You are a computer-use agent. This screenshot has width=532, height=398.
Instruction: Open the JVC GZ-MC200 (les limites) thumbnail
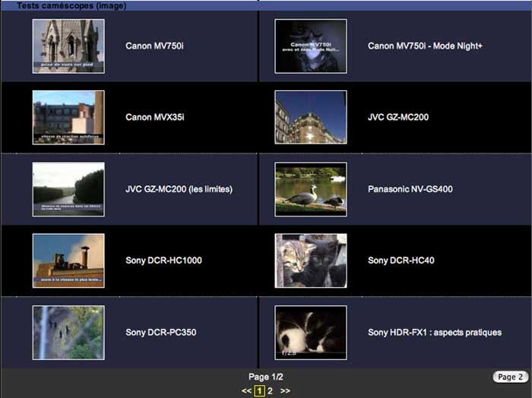click(68, 189)
